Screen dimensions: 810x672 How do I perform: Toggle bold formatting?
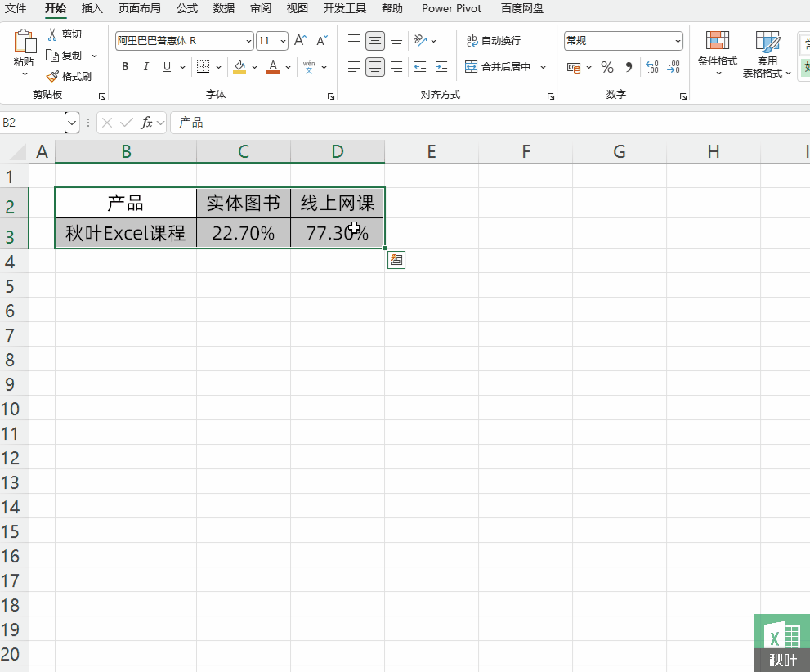click(x=124, y=66)
